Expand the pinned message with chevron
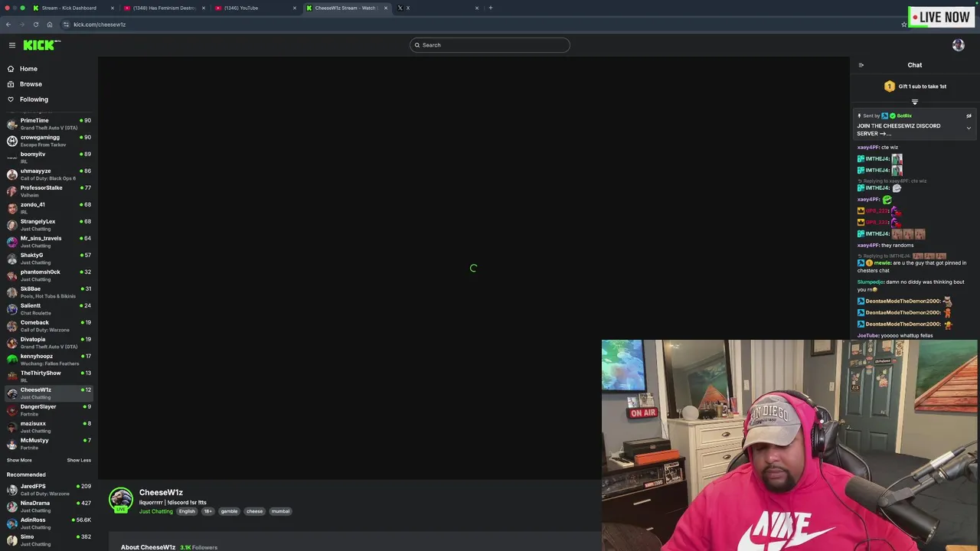The width and height of the screenshot is (980, 551). pos(969,129)
